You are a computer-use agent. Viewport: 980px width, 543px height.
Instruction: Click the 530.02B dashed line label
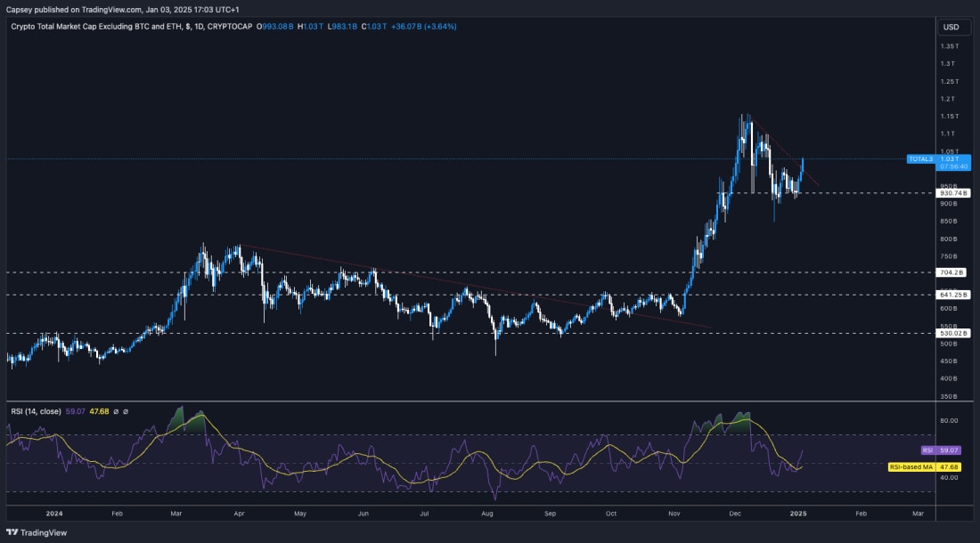point(951,332)
